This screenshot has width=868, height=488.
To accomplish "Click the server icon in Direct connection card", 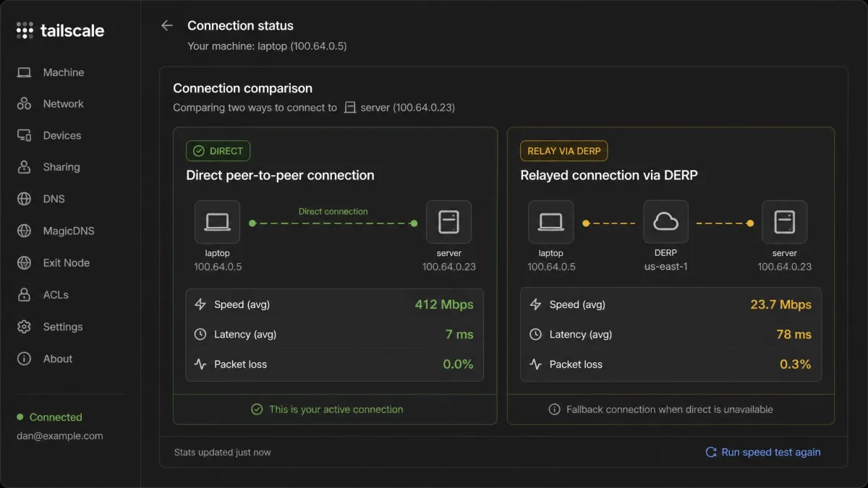I will click(x=448, y=222).
